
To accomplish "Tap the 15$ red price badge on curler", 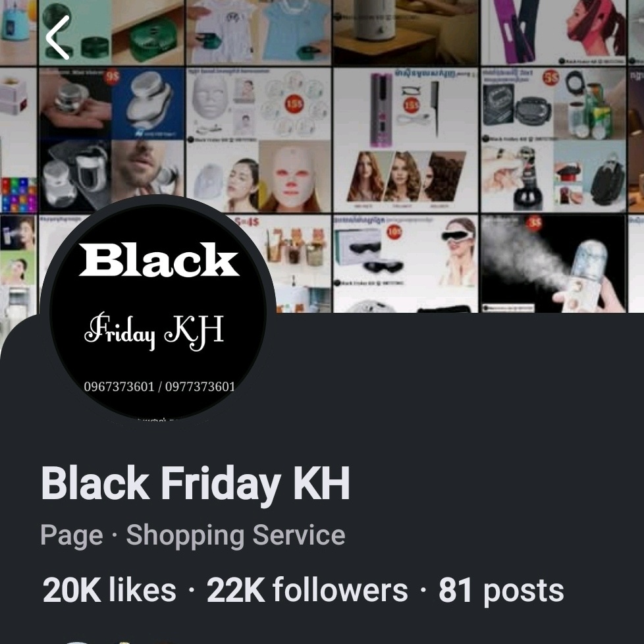I will 412,105.
